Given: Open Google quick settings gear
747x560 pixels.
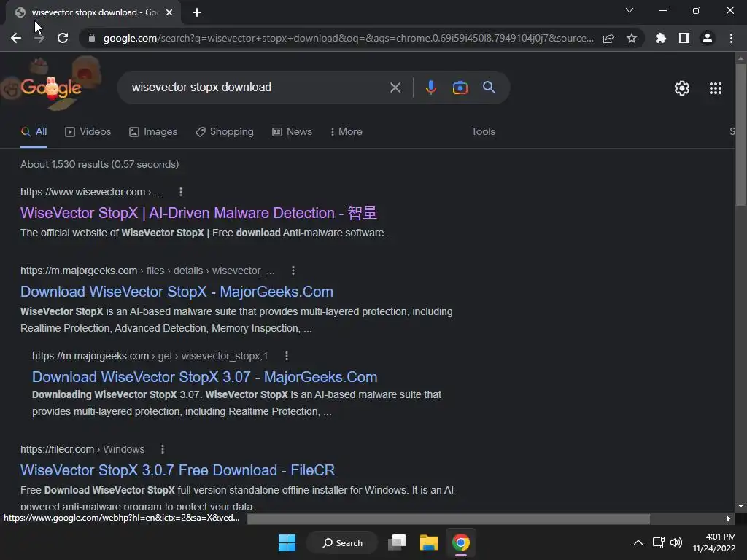Looking at the screenshot, I should [x=682, y=88].
